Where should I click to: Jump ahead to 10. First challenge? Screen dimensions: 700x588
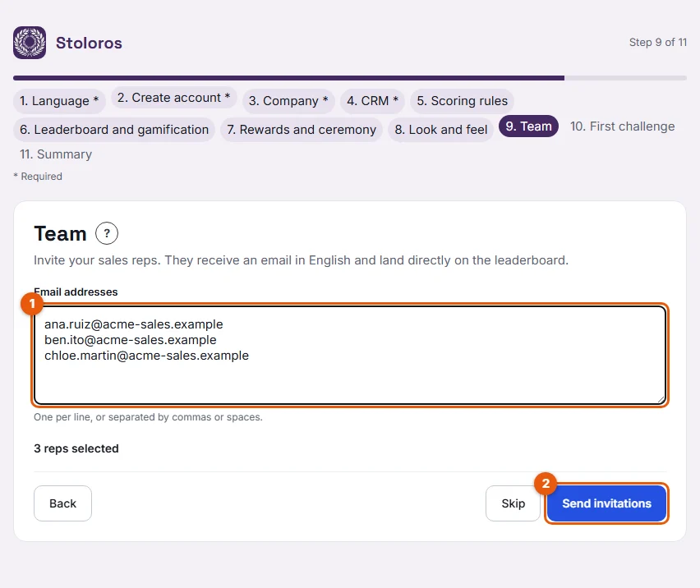pyautogui.click(x=622, y=126)
